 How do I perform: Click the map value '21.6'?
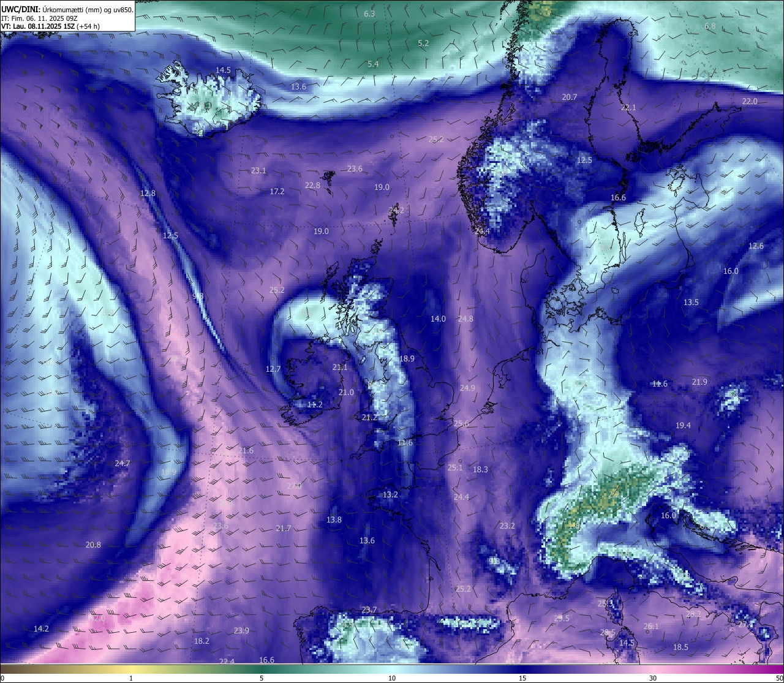coord(246,450)
